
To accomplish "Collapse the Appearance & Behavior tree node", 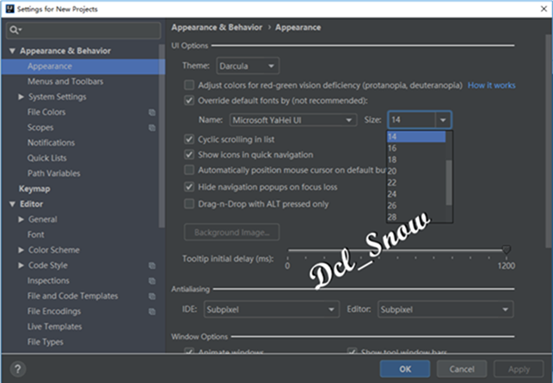I will pos(12,51).
